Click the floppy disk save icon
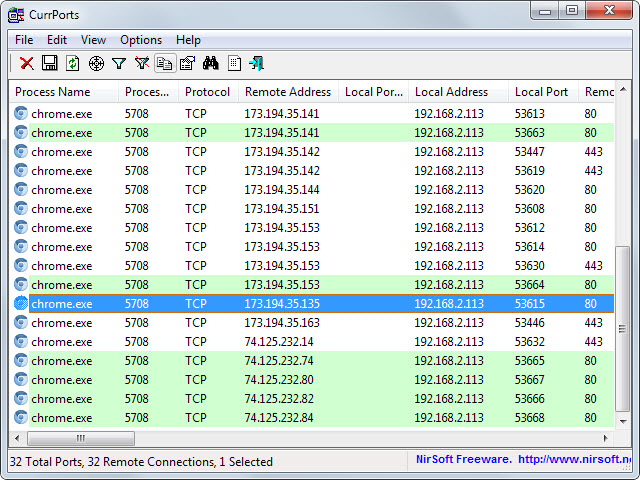The height and width of the screenshot is (480, 640). click(x=50, y=63)
